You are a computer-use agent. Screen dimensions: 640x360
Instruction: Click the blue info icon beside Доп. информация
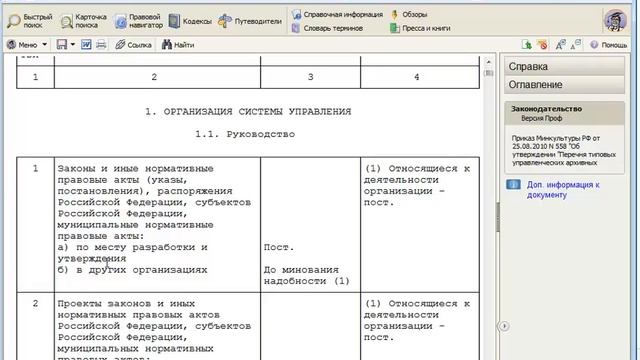tap(513, 185)
